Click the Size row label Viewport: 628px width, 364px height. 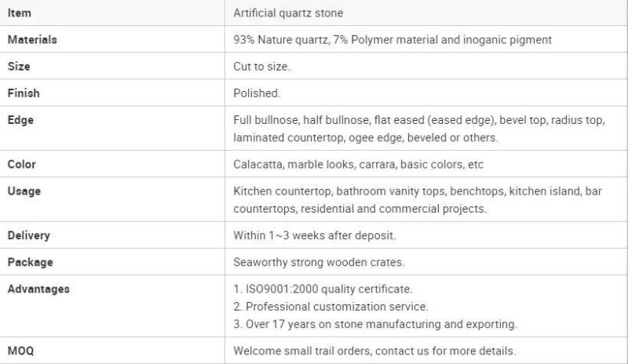(19, 66)
